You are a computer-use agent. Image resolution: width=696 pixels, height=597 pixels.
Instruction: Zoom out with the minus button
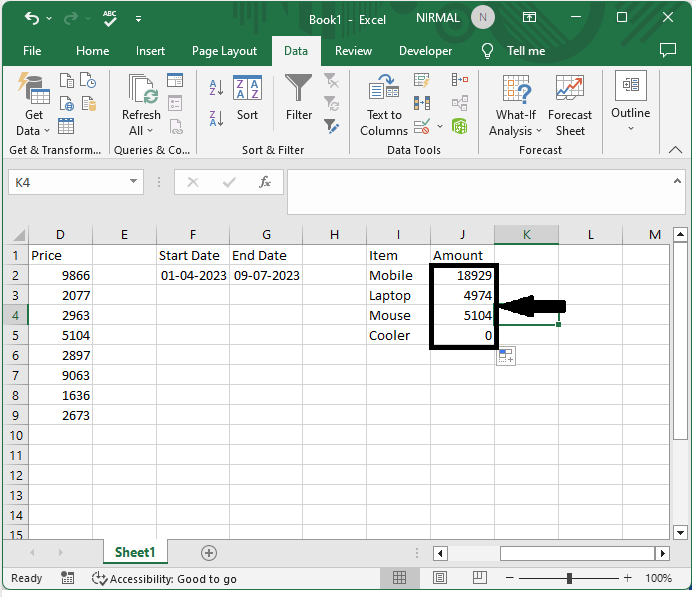(510, 578)
